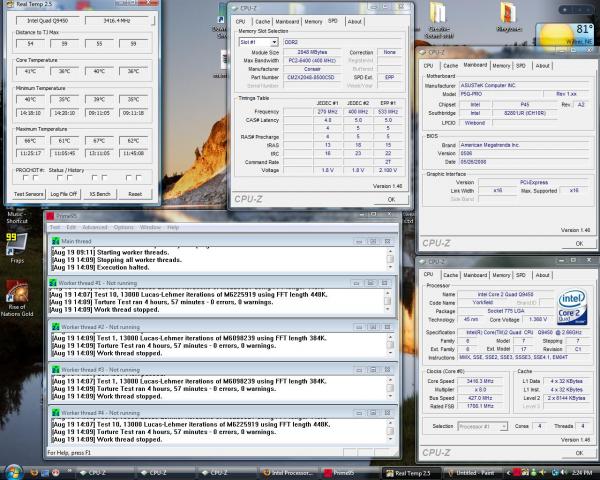Click OK in the memory-slot CPU-Z window

[391, 199]
